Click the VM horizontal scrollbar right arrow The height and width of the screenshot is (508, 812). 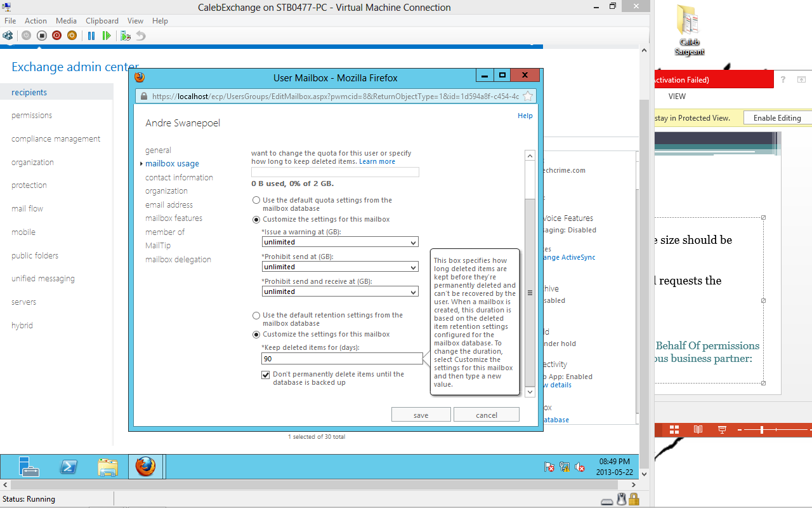[x=635, y=486]
